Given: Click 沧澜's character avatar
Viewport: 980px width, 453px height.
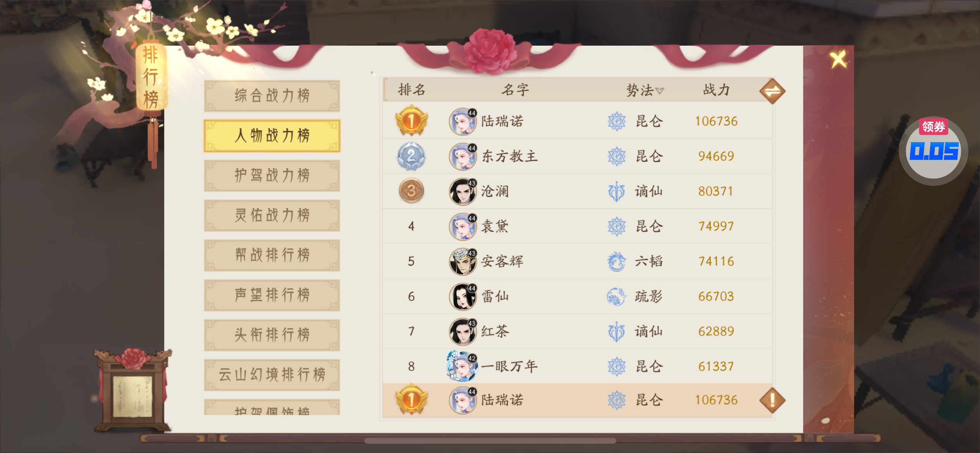Looking at the screenshot, I should coord(463,192).
